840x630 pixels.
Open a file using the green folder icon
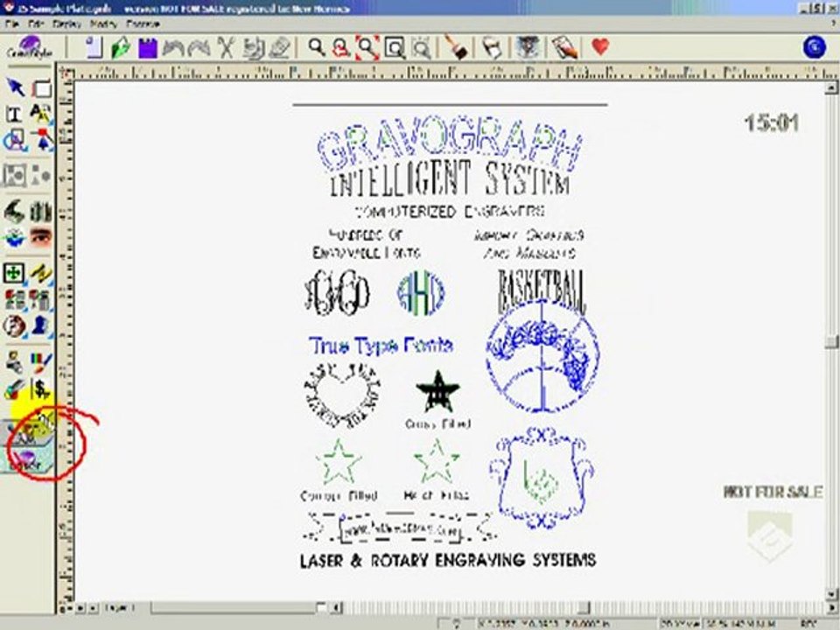pos(121,47)
